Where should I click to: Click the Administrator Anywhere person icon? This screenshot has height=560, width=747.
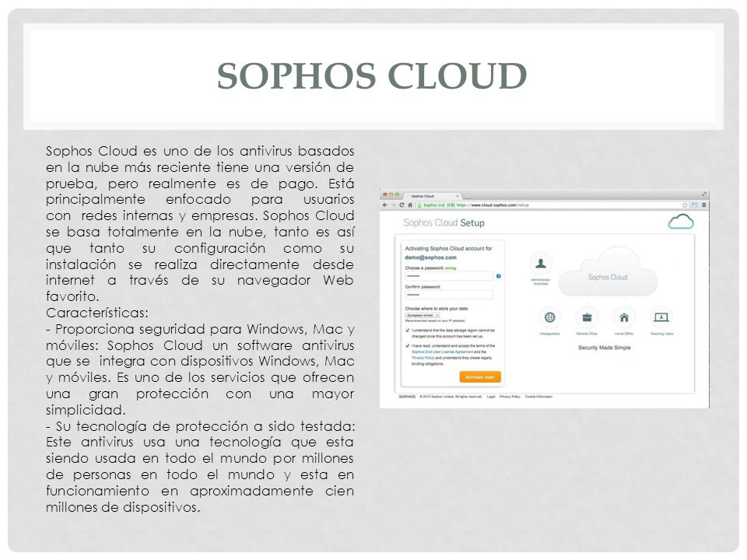tap(541, 263)
